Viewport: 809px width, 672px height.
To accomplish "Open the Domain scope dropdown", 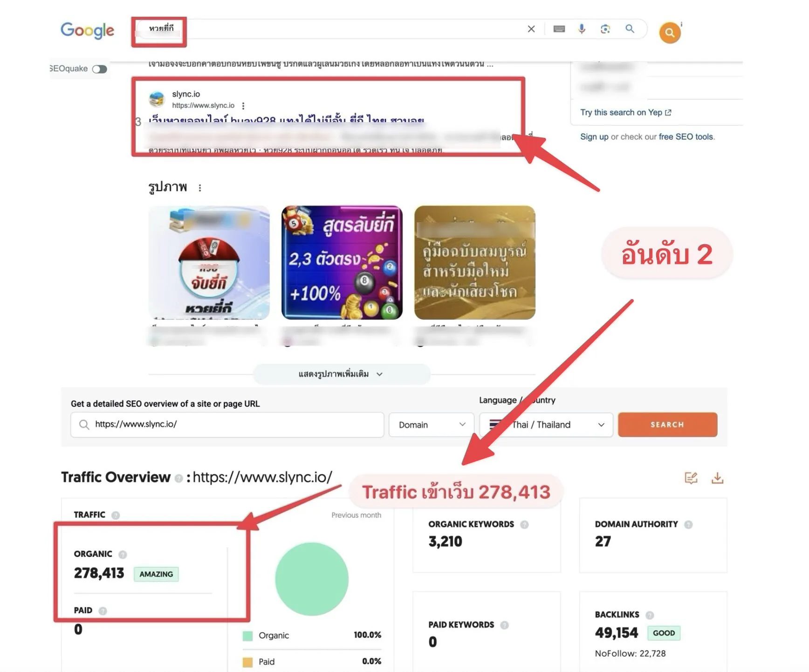I will [x=432, y=425].
